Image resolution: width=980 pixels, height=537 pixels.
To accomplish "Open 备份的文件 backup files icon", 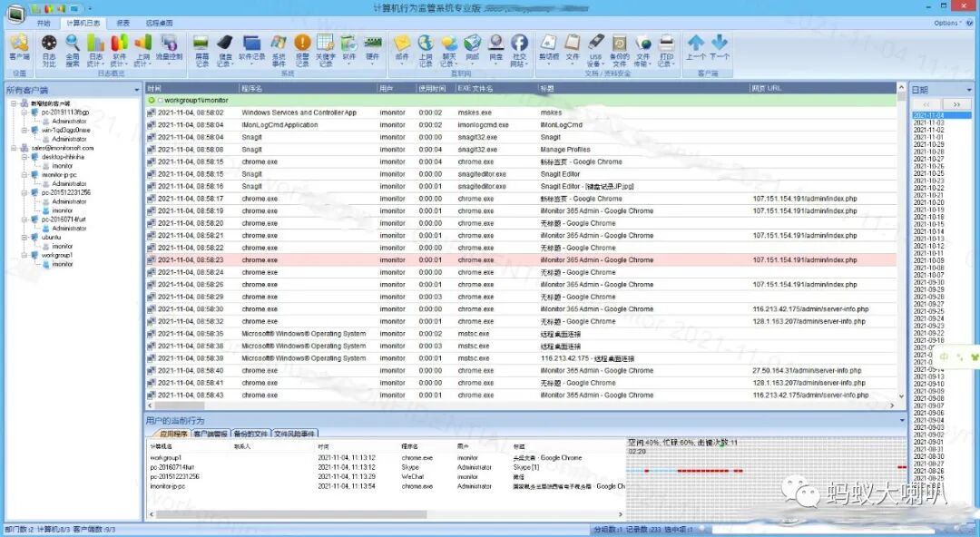I will pos(620,50).
